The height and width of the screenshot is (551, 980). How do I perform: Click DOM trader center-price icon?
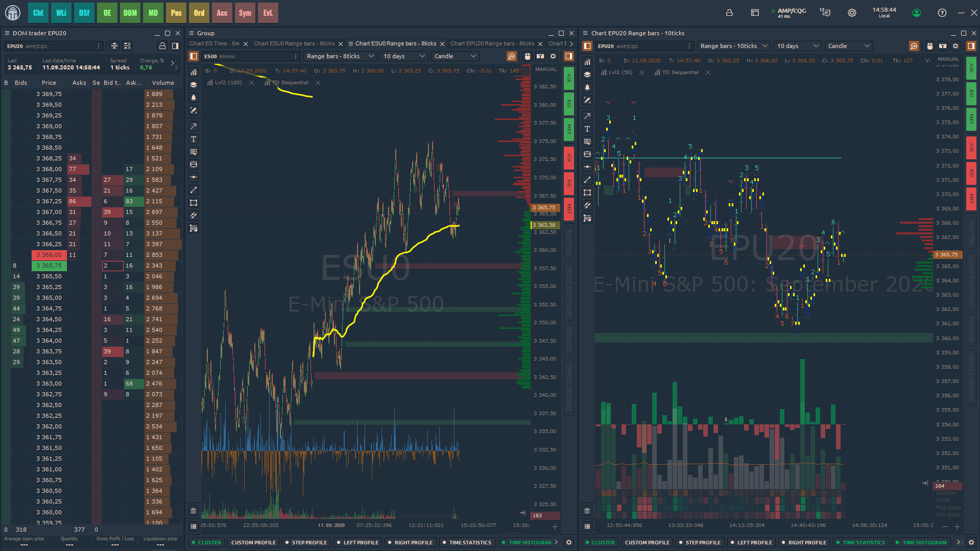[x=114, y=46]
